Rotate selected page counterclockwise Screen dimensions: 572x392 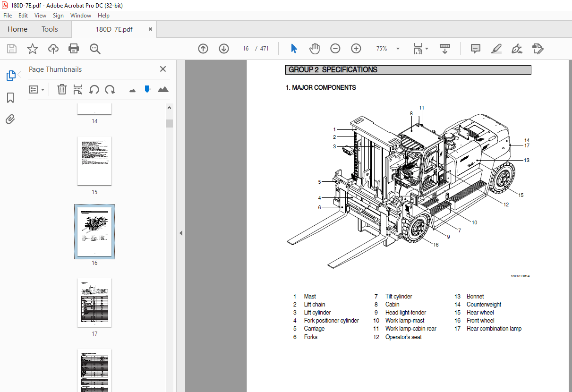(94, 89)
